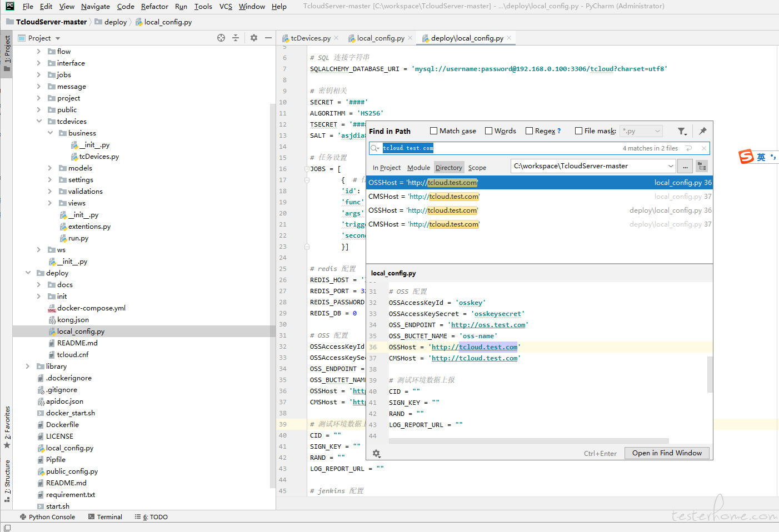779x532 pixels.
Task: Select CMSHost result in local_config.py 37
Action: coord(540,197)
